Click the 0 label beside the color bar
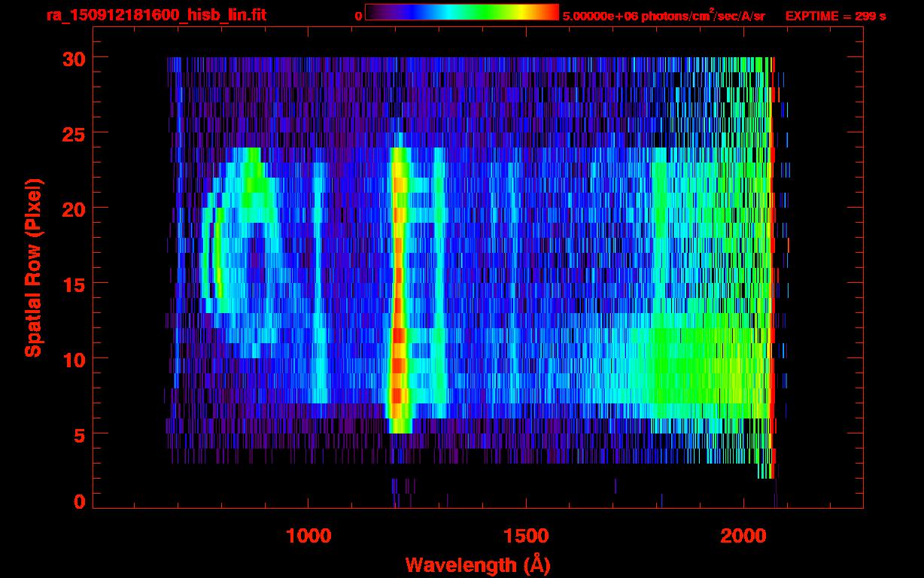This screenshot has height=578, width=924. pyautogui.click(x=358, y=16)
